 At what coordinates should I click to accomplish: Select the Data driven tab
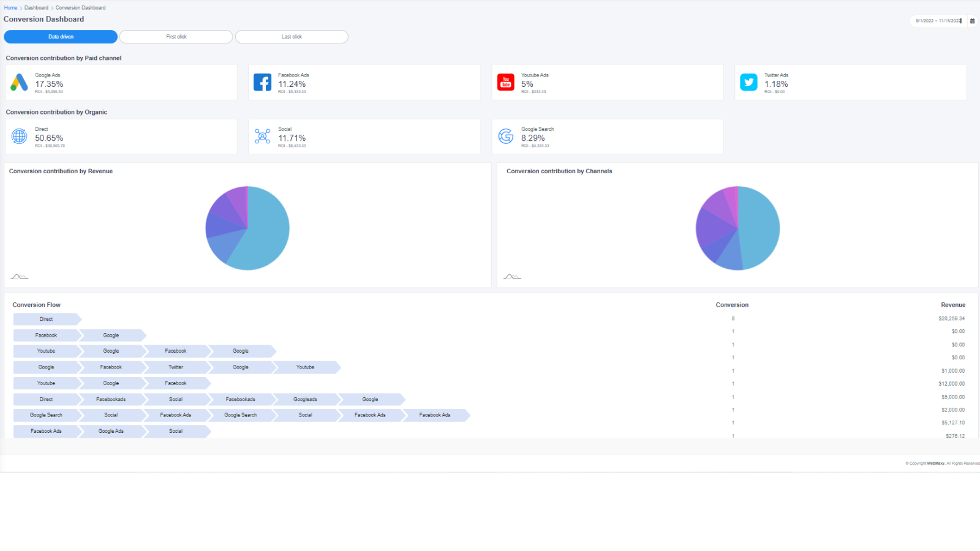[61, 37]
